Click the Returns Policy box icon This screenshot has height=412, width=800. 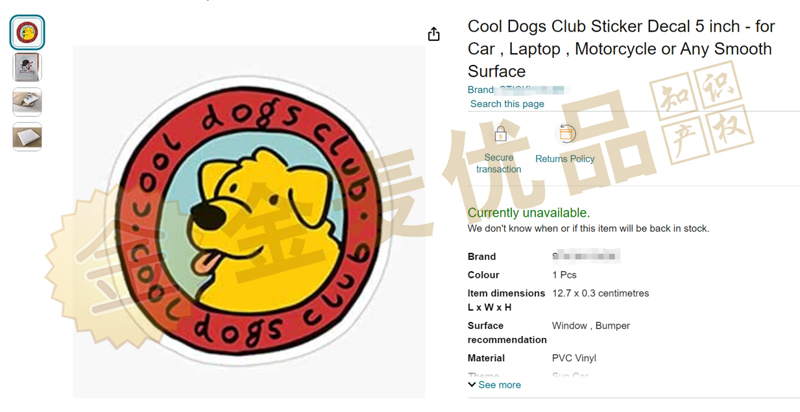click(566, 134)
